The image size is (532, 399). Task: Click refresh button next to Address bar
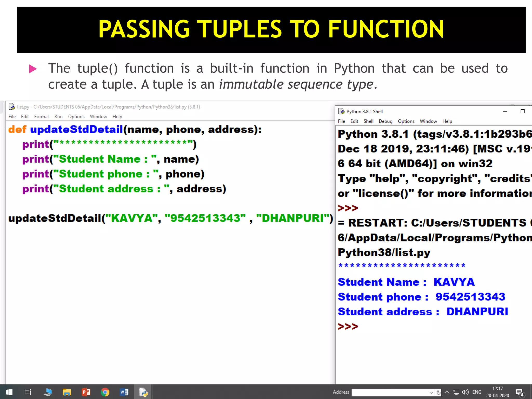[x=438, y=392]
